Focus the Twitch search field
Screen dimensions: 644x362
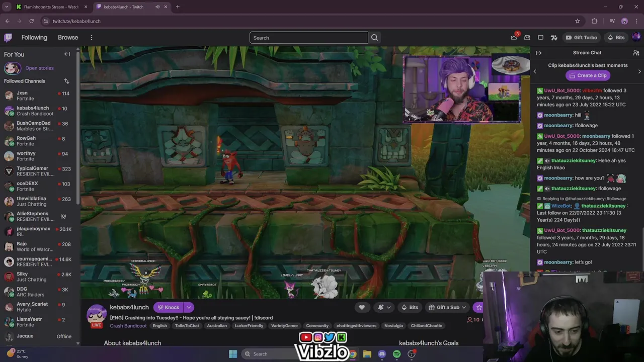click(x=309, y=38)
